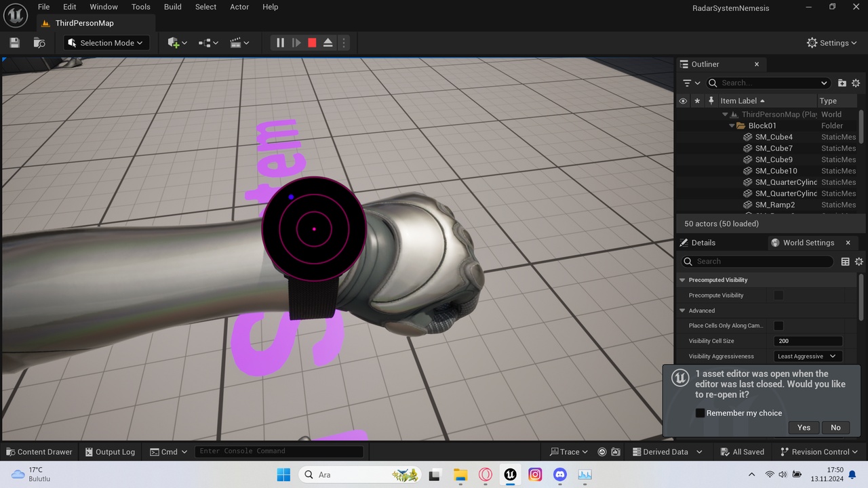The image size is (868, 488).
Task: Switch to the Details tab
Action: [x=697, y=243]
